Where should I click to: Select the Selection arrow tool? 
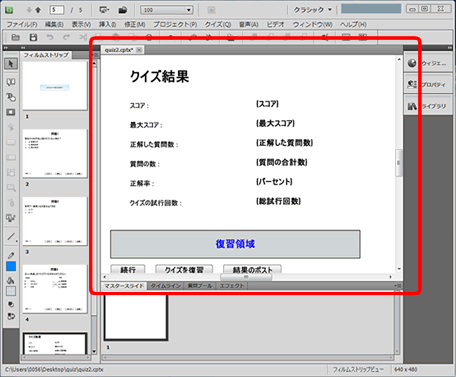pyautogui.click(x=11, y=64)
